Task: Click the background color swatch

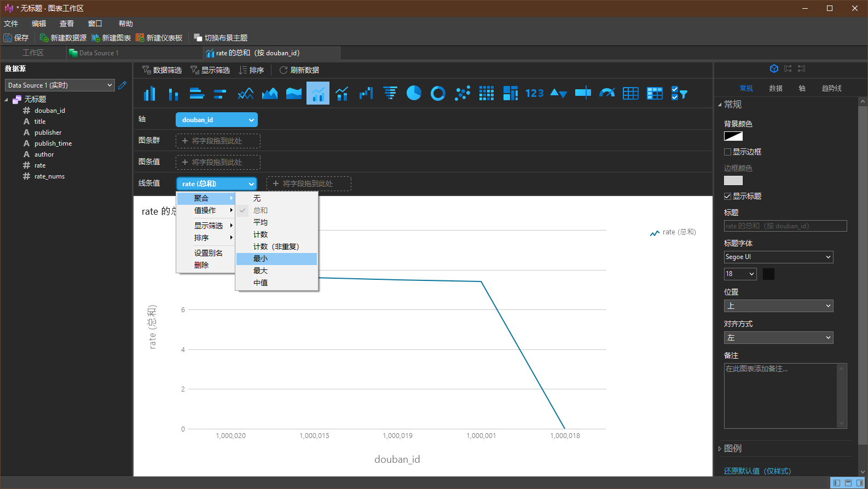Action: tap(733, 136)
